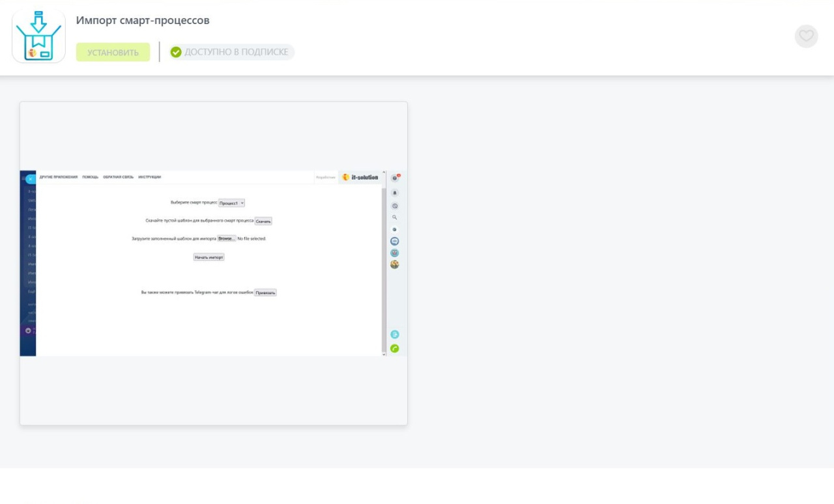This screenshot has height=504, width=834.
Task: Click the Импорт смарт-процессов title text
Action: pos(143,20)
